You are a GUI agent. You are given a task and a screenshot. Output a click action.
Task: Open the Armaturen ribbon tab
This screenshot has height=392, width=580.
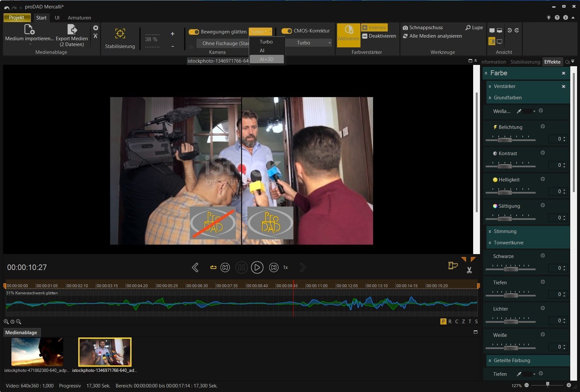click(x=79, y=18)
